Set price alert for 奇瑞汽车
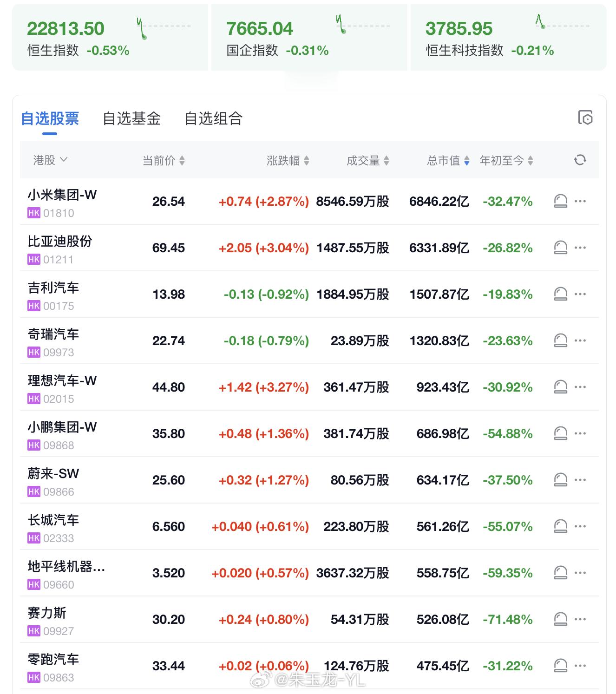Image resolution: width=616 pixels, height=694 pixels. pos(561,340)
